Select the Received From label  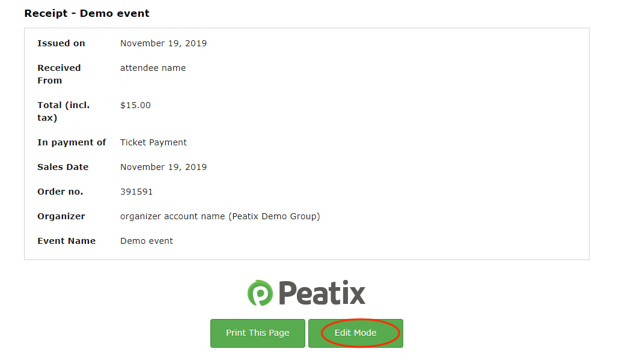(59, 73)
